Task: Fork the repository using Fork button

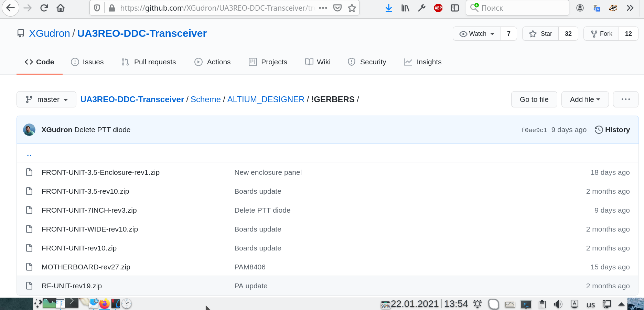Action: tap(601, 34)
